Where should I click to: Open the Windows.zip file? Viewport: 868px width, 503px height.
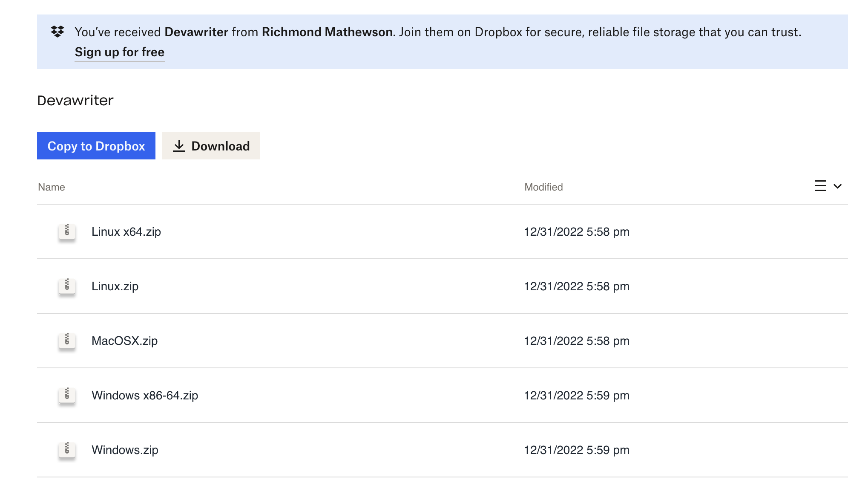[125, 450]
